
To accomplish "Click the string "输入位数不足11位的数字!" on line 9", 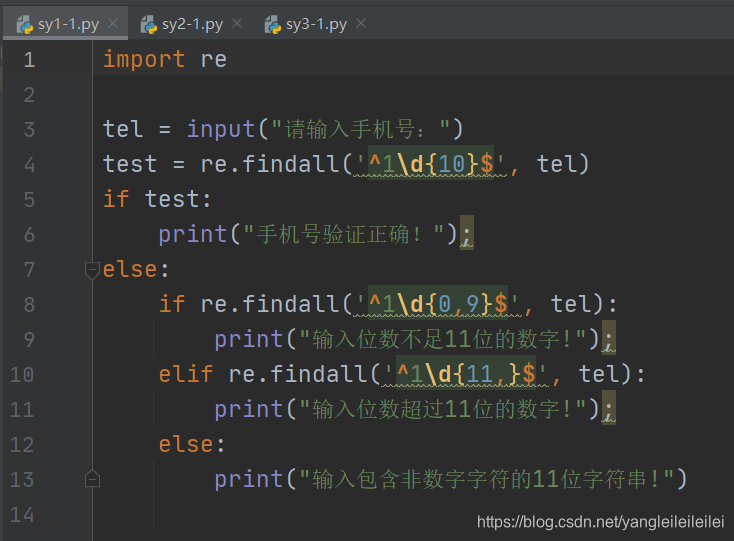I will click(x=443, y=339).
